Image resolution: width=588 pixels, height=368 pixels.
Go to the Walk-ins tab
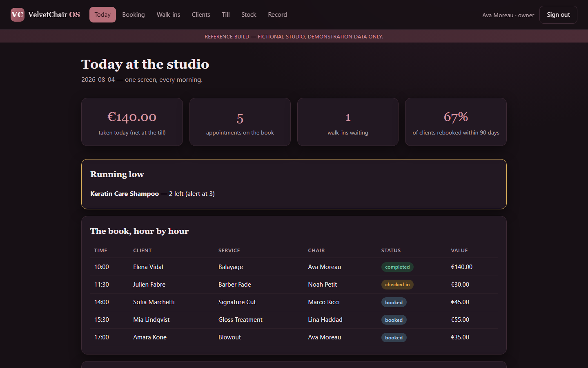(x=168, y=15)
